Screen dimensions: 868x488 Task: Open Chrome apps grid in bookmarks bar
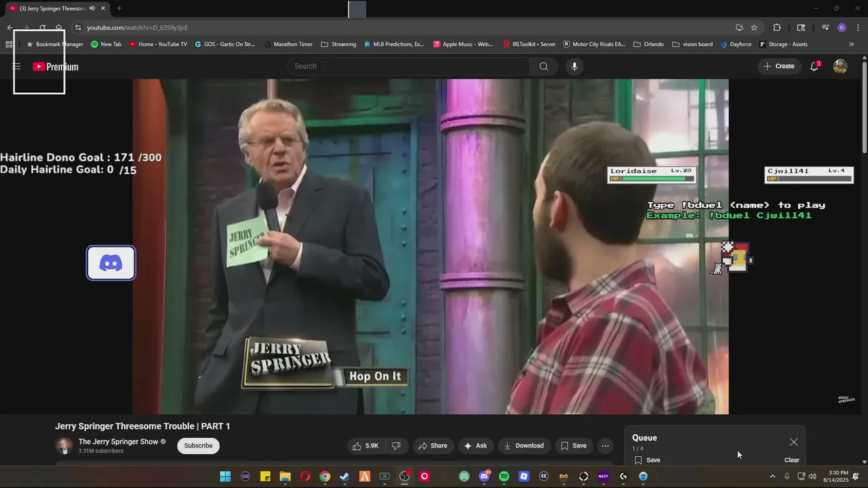[9, 44]
